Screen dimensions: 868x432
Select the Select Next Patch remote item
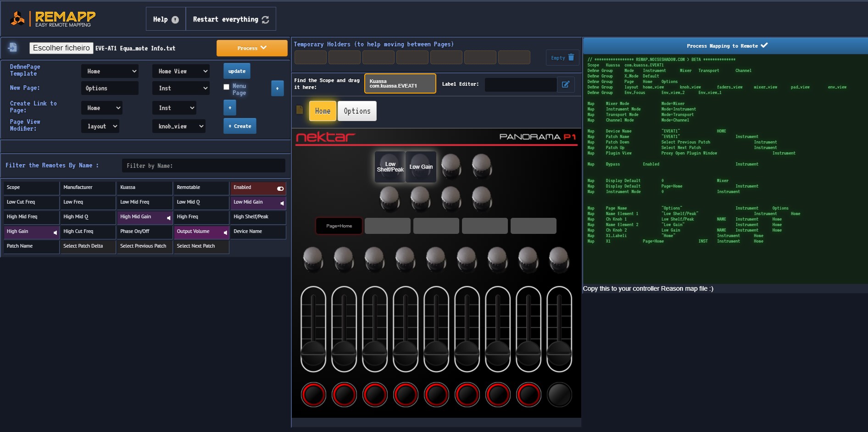[x=201, y=246]
